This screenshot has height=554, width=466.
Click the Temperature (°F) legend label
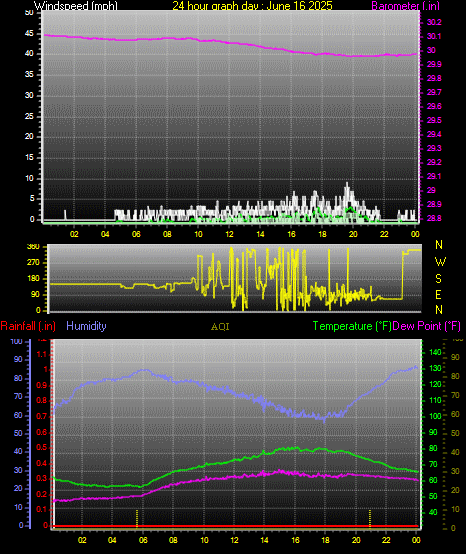(x=352, y=326)
